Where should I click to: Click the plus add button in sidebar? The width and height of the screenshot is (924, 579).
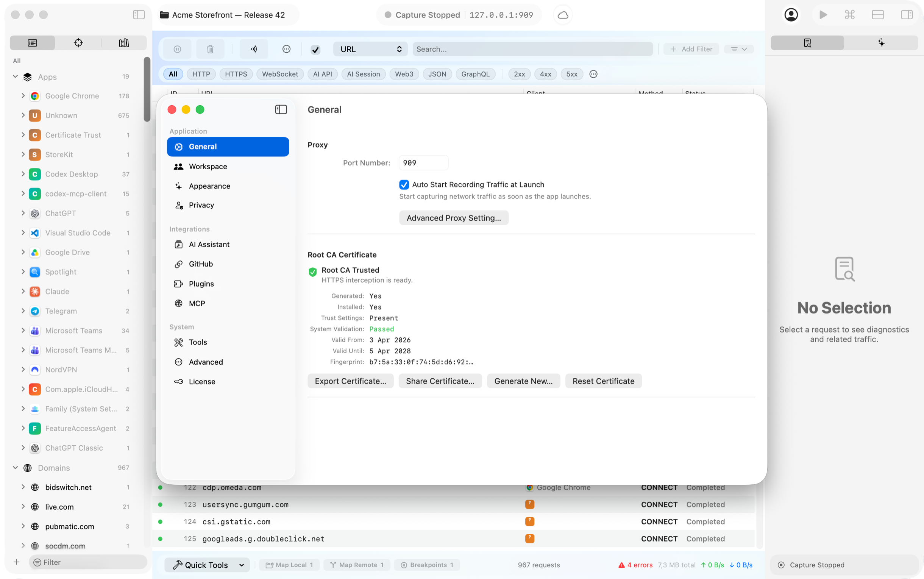[x=16, y=562]
